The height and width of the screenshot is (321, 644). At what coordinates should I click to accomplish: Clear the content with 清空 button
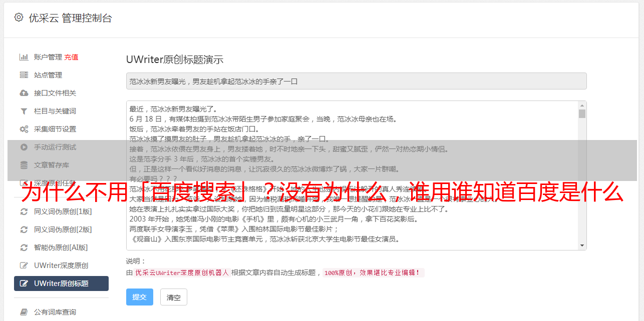click(x=174, y=297)
